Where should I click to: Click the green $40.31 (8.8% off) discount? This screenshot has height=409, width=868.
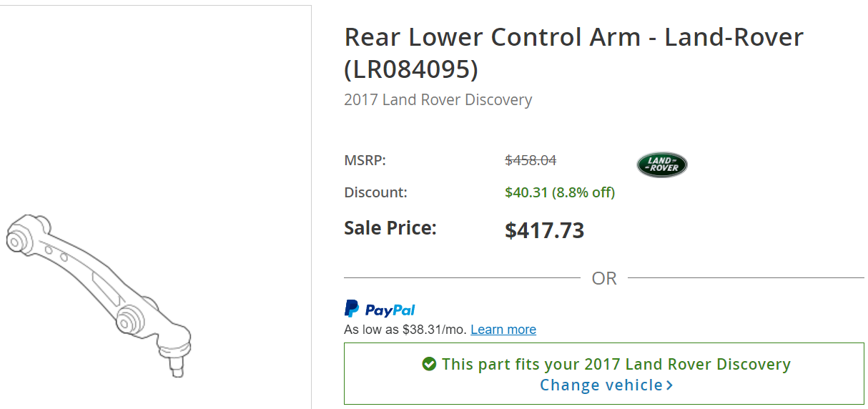(x=560, y=192)
